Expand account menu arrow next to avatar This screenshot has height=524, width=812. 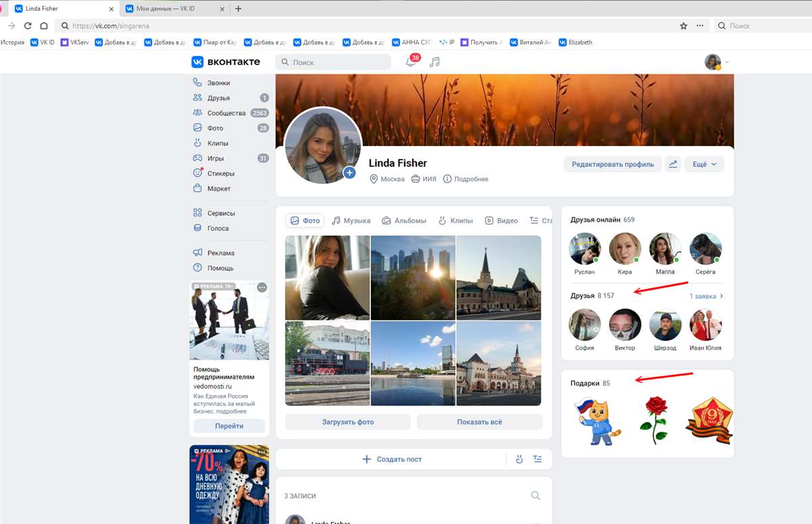[x=727, y=62]
